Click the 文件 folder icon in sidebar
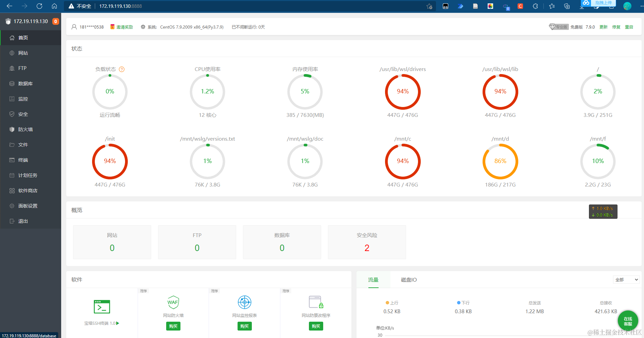Viewport: 644px width, 338px height. tap(12, 145)
